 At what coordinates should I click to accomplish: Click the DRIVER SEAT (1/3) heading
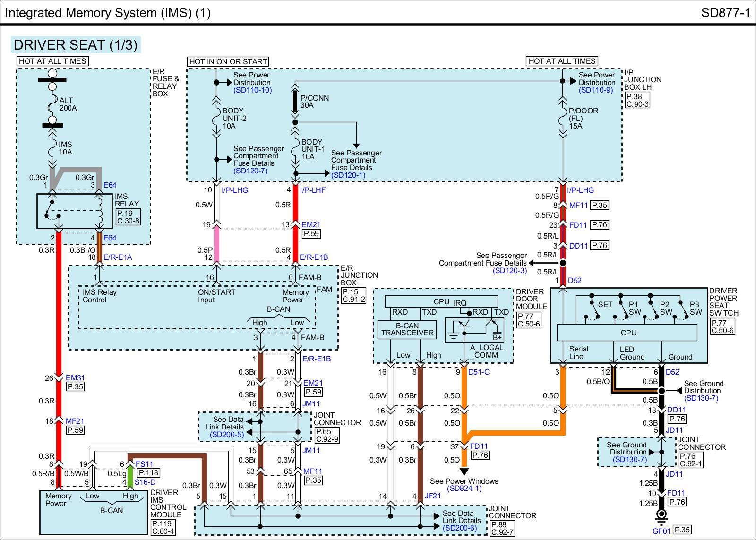pos(76,45)
